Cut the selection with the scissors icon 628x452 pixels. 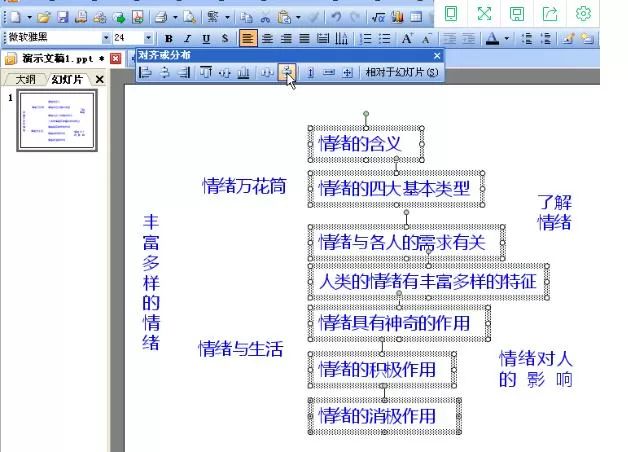pyautogui.click(x=265, y=17)
